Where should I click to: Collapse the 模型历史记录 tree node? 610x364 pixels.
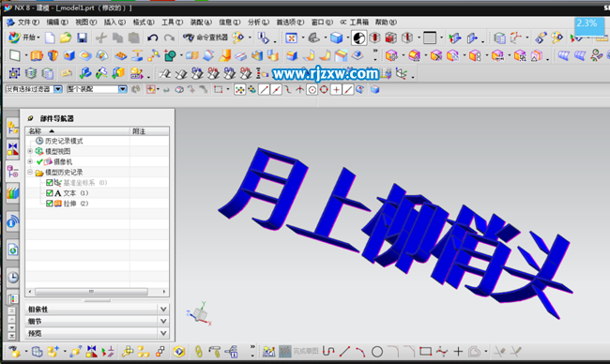pyautogui.click(x=30, y=172)
